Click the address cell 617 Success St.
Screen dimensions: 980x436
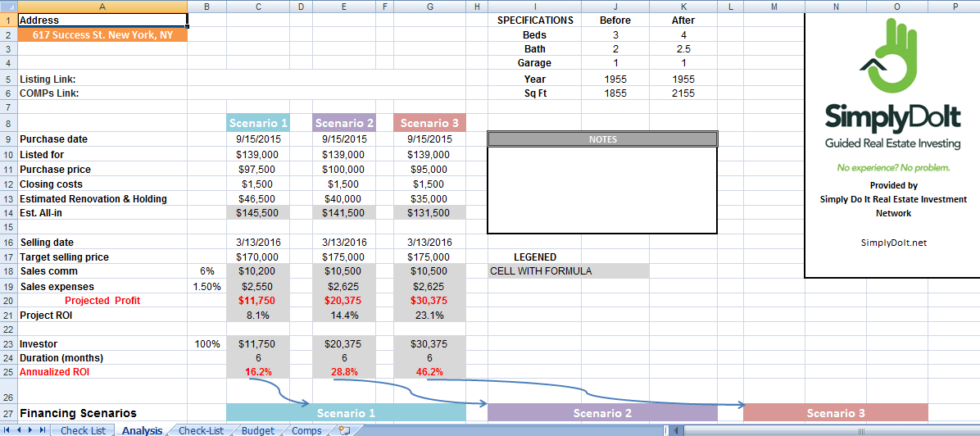[102, 35]
